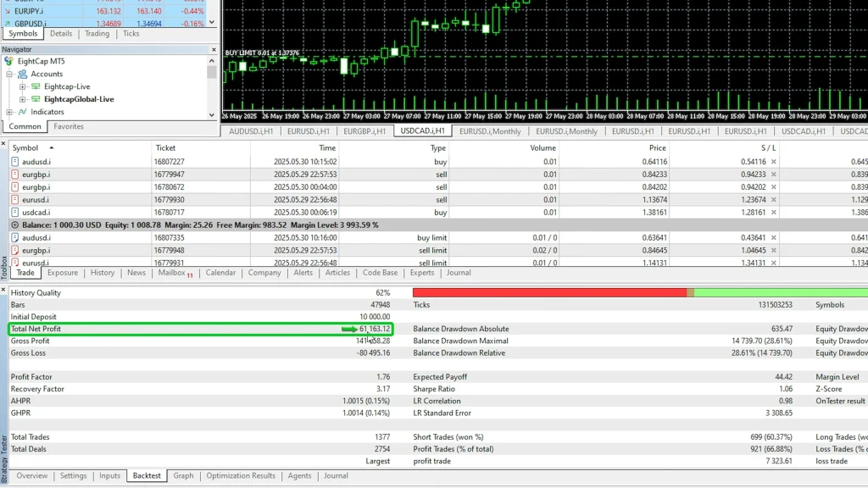
Task: Select the Favorites tab in Navigator
Action: click(x=69, y=127)
